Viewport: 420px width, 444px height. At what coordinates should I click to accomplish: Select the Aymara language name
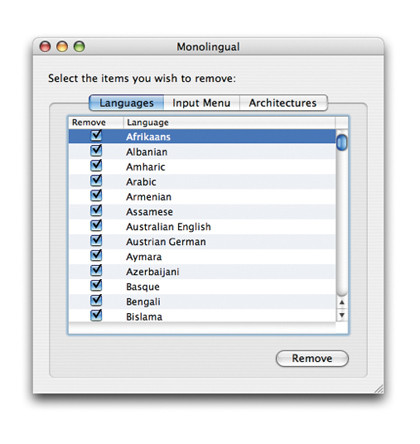coord(144,257)
